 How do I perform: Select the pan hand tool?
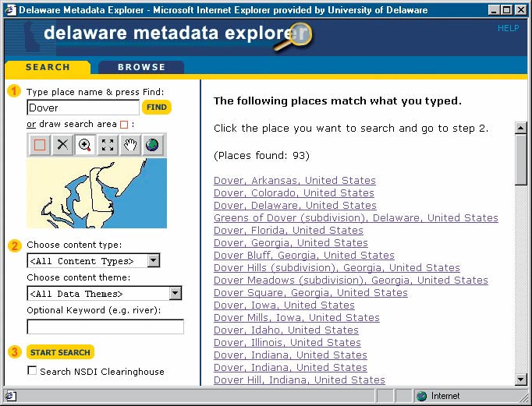pos(130,145)
